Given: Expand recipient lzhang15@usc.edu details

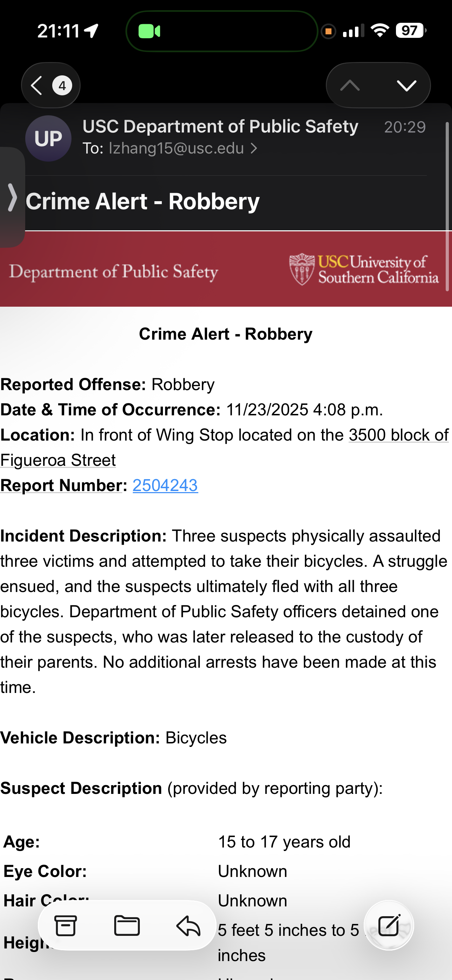Looking at the screenshot, I should [183, 148].
